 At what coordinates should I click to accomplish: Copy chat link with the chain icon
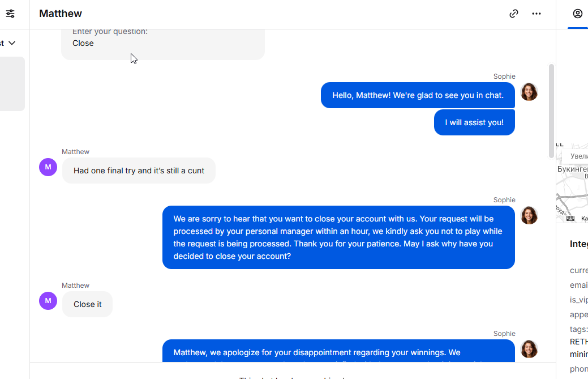pyautogui.click(x=514, y=14)
